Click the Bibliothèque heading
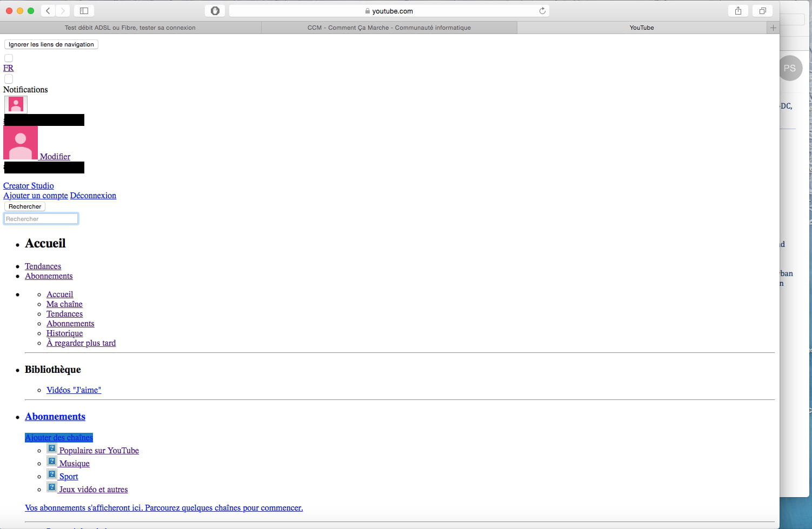This screenshot has width=812, height=529. tap(53, 370)
